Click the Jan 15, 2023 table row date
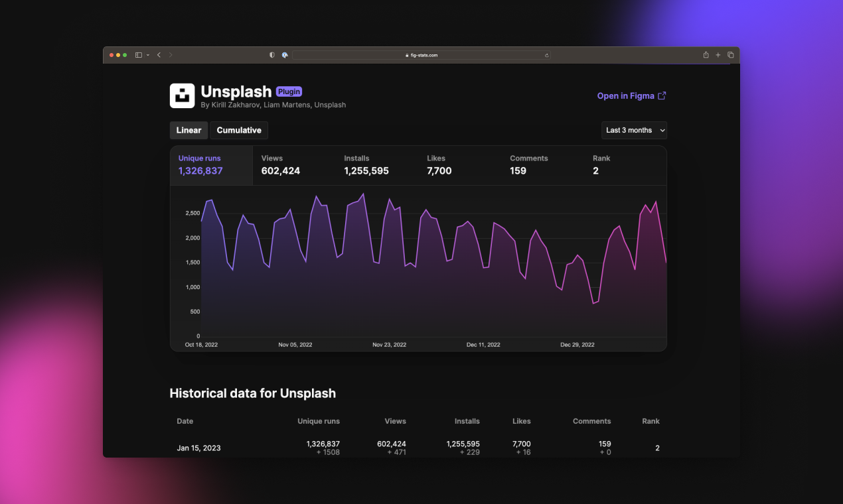Screen dimensions: 843x504 (199, 448)
